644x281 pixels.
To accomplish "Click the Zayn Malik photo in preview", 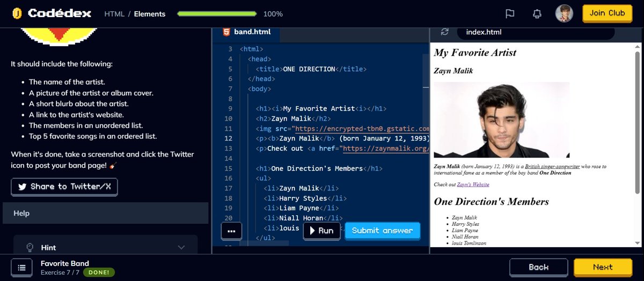I will (501, 120).
